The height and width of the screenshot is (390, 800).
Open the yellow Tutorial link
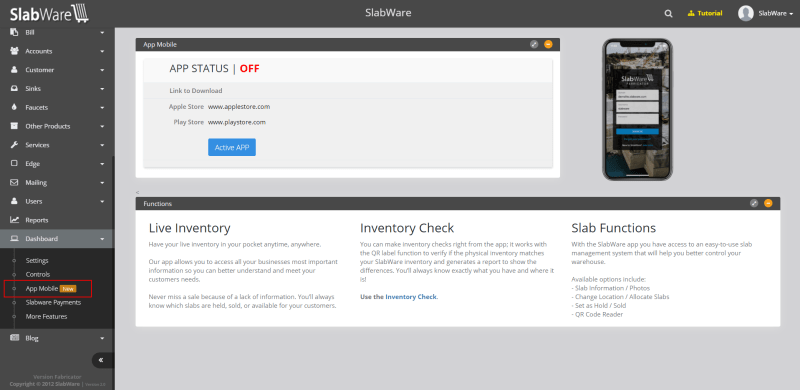705,13
